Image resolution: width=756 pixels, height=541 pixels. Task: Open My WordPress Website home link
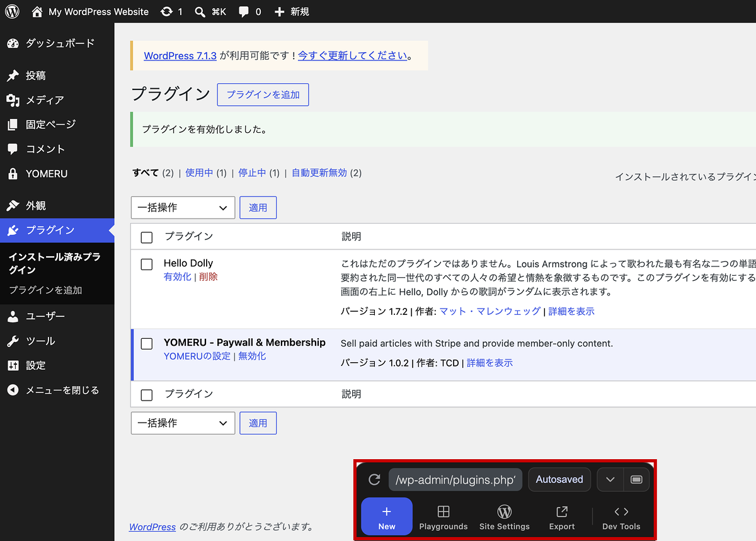pos(90,11)
